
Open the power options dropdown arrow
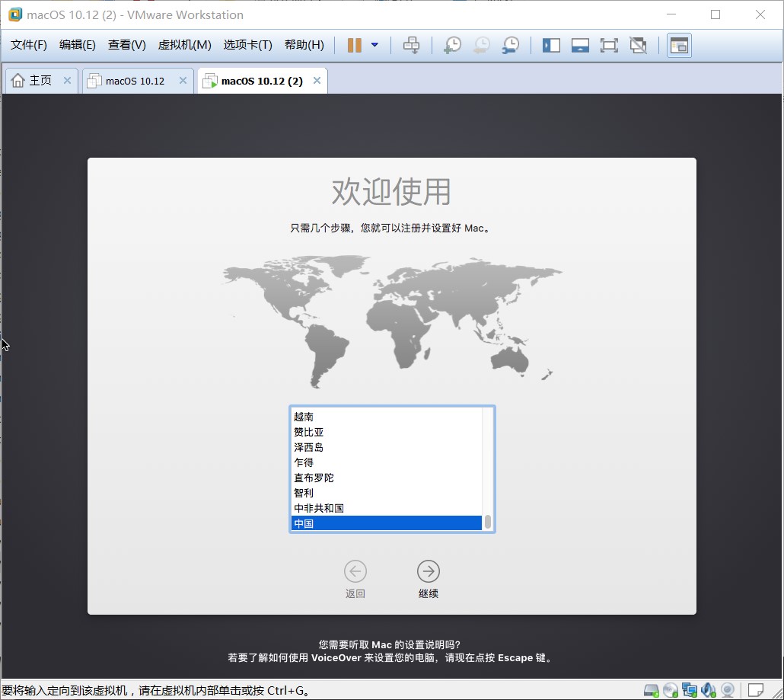pyautogui.click(x=374, y=45)
